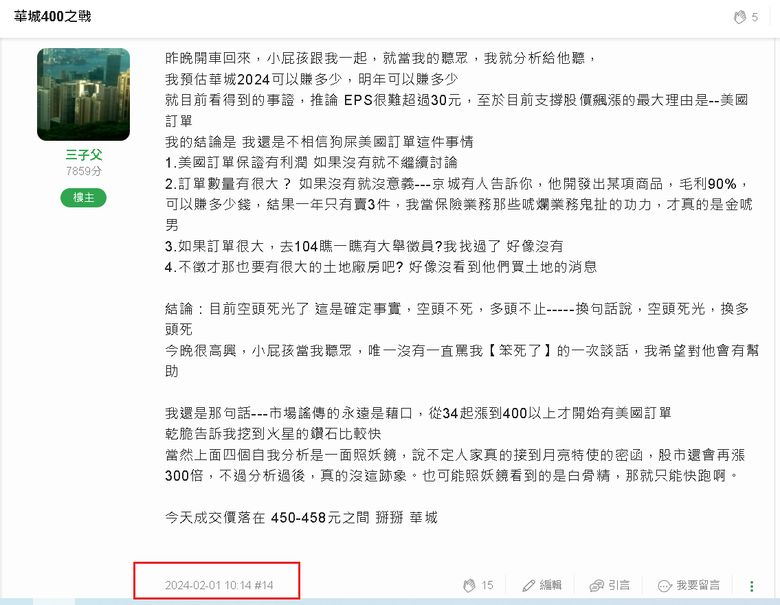Viewport: 780px width, 605px height.
Task: Click the clap icon beside count 15
Action: [469, 586]
